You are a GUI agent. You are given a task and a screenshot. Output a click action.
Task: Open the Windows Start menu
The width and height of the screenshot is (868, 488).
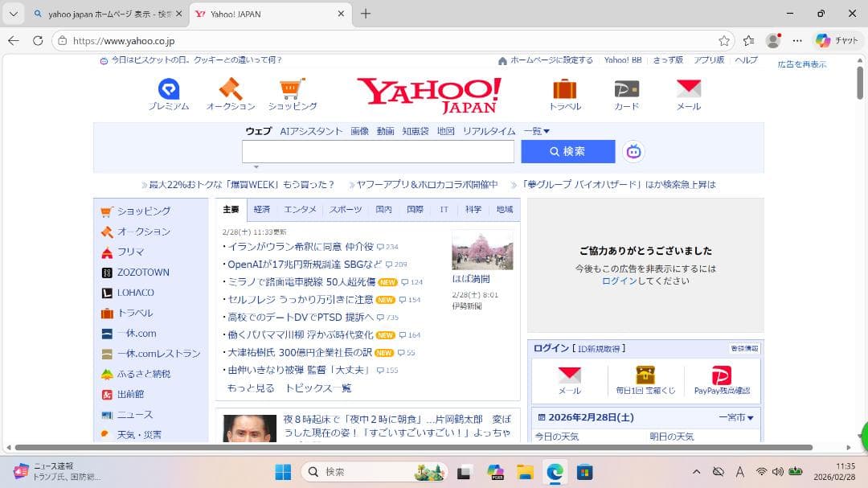[283, 472]
